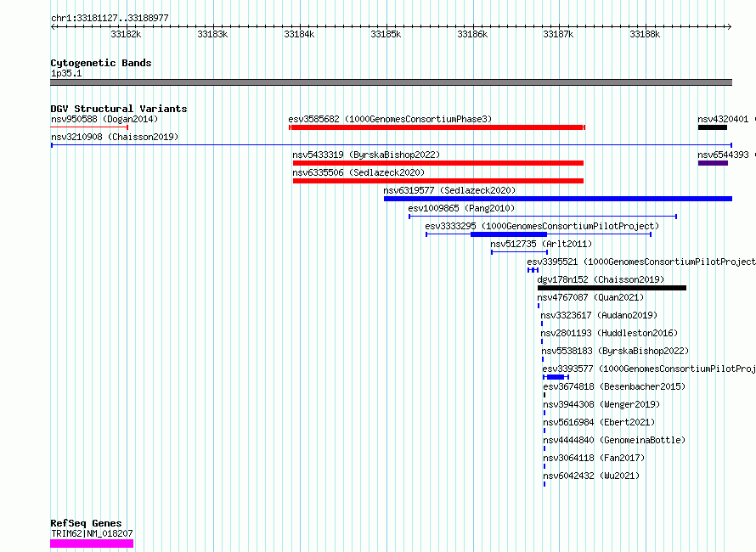Click the 33186k ruler tick label

click(x=472, y=34)
